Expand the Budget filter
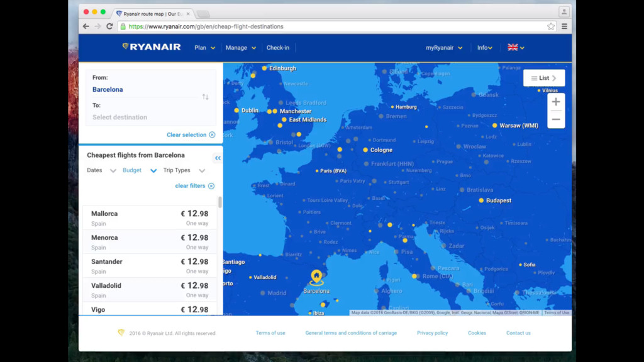This screenshot has height=362, width=644. pyautogui.click(x=140, y=170)
